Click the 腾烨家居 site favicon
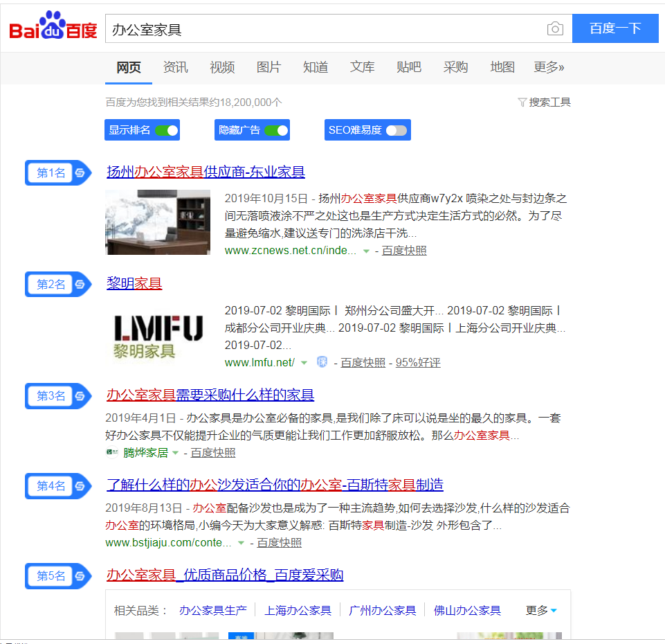Viewport: 665px width, 644px height. click(112, 453)
